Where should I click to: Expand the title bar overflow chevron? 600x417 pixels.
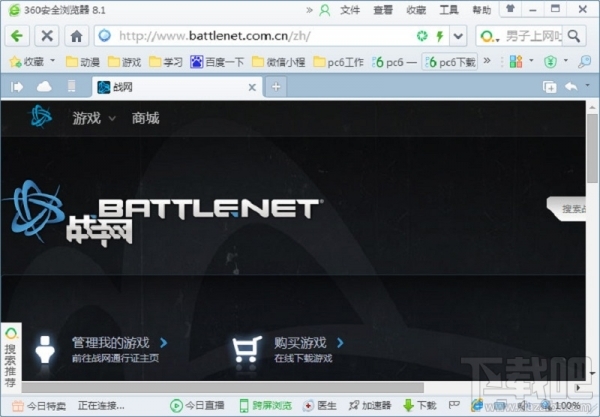309,10
